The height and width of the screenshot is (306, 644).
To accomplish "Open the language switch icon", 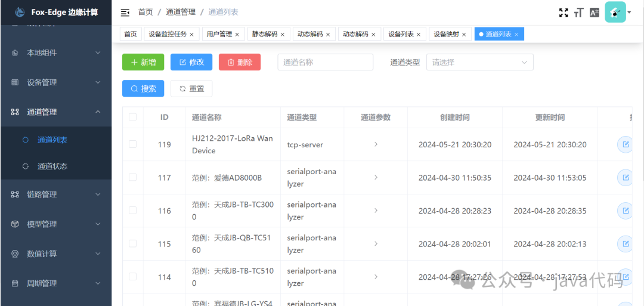I will 595,13.
